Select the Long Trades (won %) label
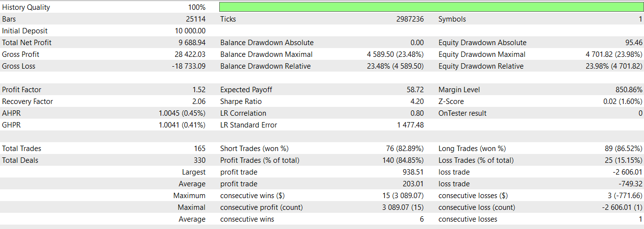Image resolution: width=644 pixels, height=229 pixels. pos(472,149)
